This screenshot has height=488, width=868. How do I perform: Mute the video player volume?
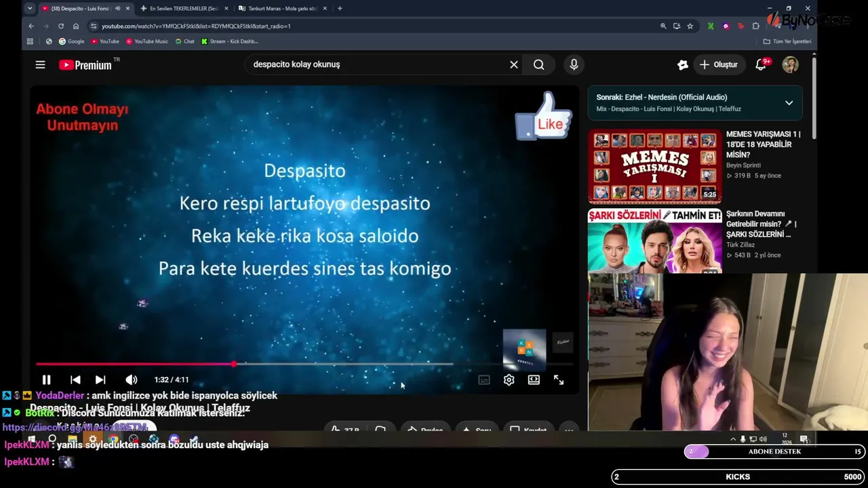pos(131,380)
